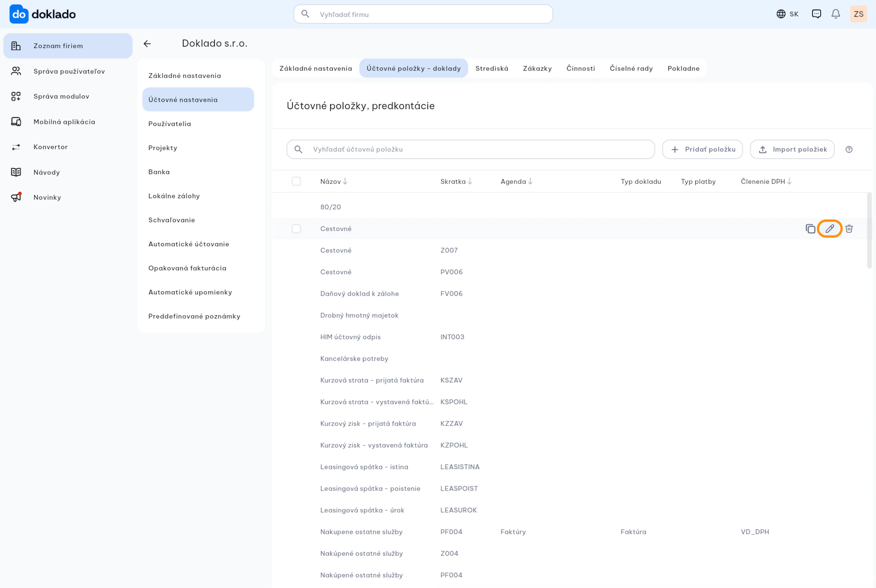
Task: Open Automatické upomienky in company menu
Action: click(x=198, y=292)
